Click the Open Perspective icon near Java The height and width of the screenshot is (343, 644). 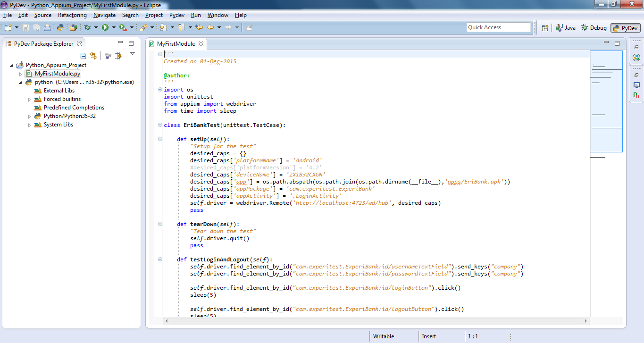545,27
